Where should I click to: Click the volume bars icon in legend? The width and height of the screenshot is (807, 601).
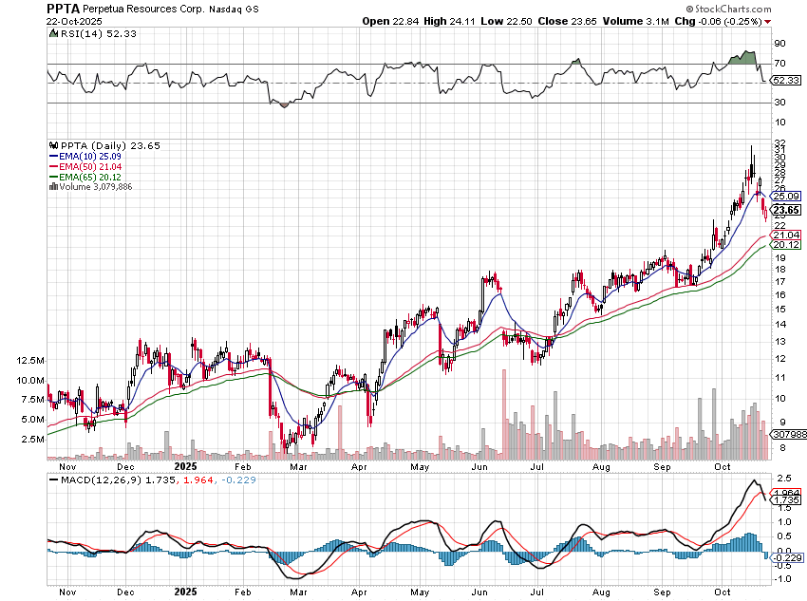tap(54, 187)
